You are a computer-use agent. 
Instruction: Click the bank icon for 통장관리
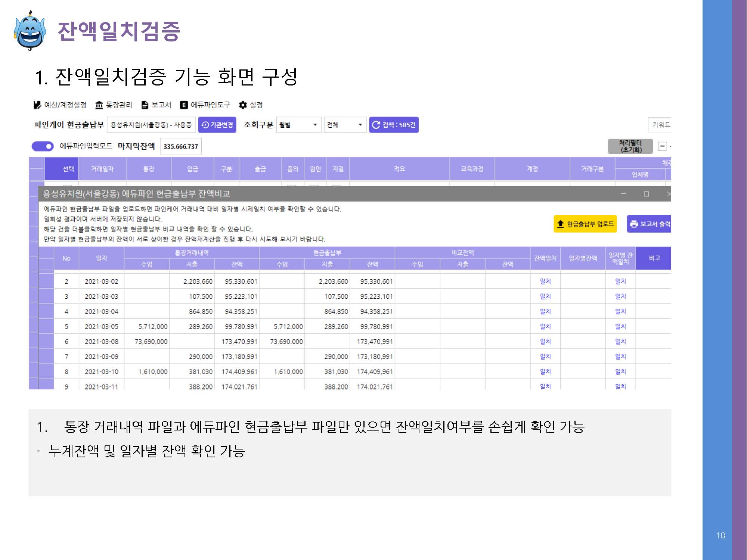click(99, 105)
